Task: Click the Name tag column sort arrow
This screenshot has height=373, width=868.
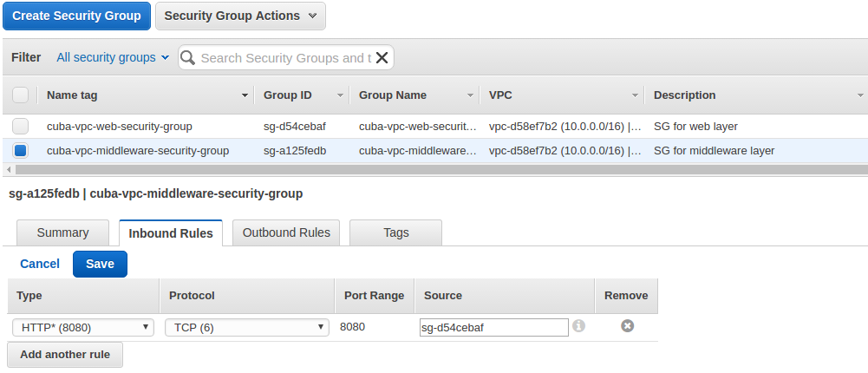Action: 245,95
